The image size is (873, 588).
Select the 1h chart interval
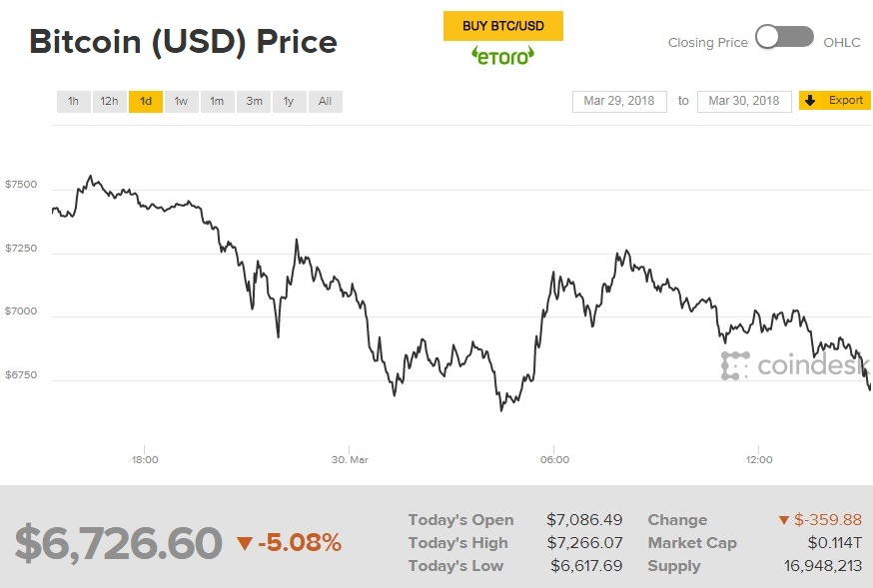[72, 101]
